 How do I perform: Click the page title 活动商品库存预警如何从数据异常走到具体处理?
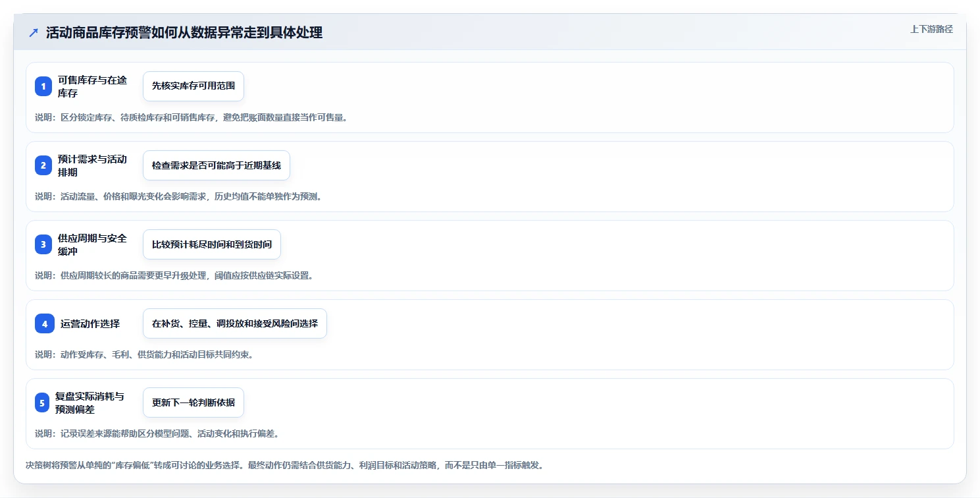point(184,32)
